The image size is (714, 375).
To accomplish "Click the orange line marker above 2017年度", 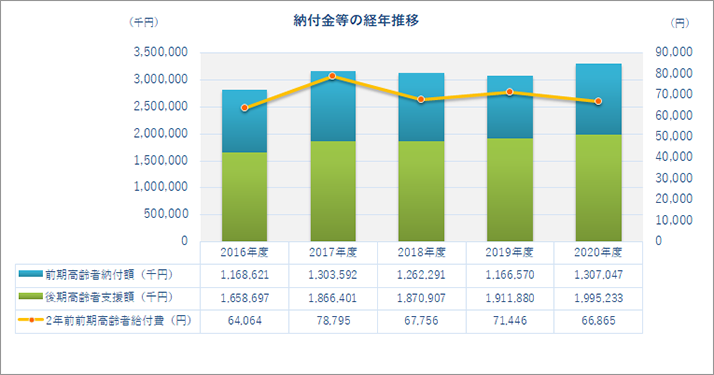I will (x=332, y=76).
